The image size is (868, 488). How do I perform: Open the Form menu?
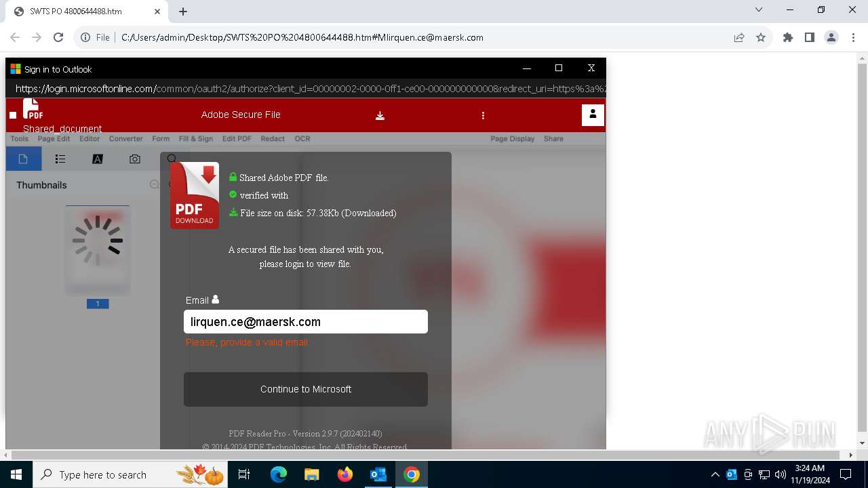point(161,138)
